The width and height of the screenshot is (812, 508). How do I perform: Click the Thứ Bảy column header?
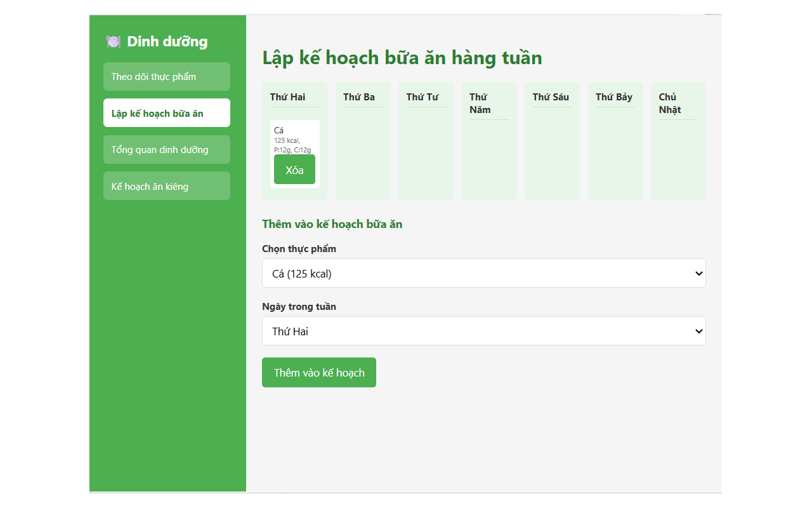pyautogui.click(x=614, y=97)
